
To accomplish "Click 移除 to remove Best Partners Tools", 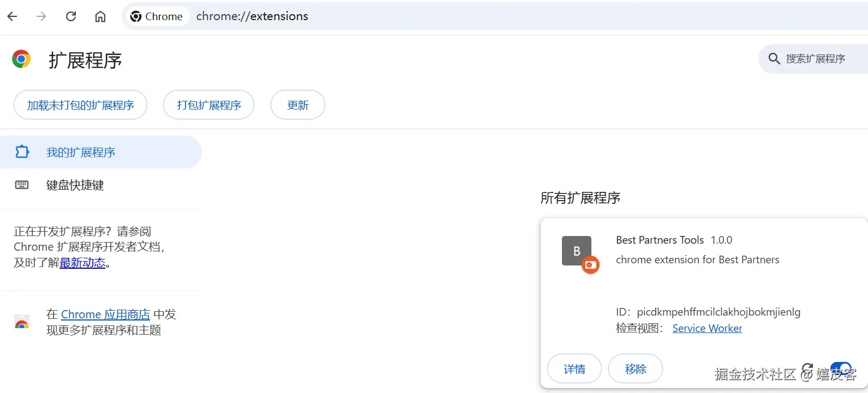I will 636,369.
